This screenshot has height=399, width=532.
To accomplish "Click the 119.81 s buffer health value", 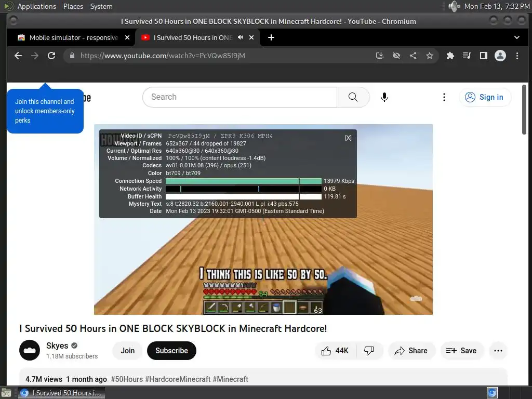I will (335, 196).
